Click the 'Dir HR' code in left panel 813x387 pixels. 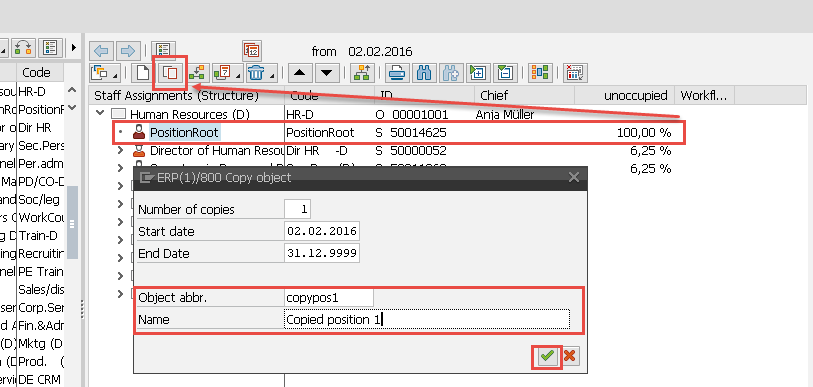click(35, 128)
